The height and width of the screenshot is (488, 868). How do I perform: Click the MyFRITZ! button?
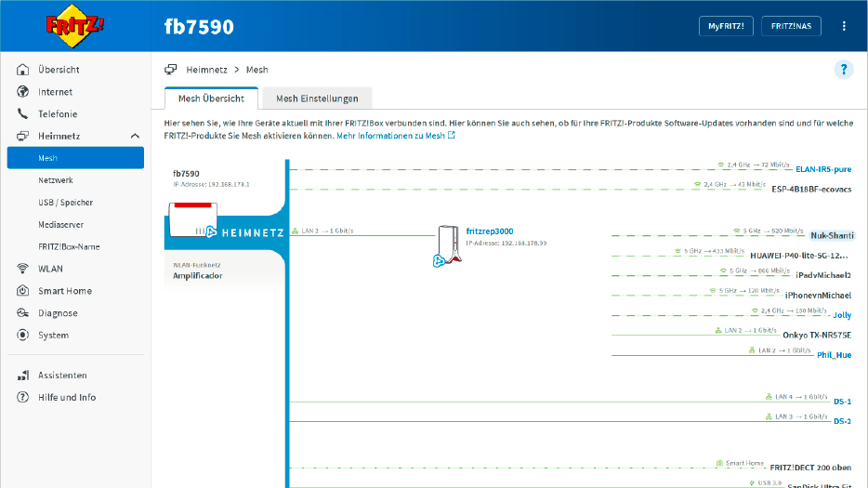click(x=726, y=26)
